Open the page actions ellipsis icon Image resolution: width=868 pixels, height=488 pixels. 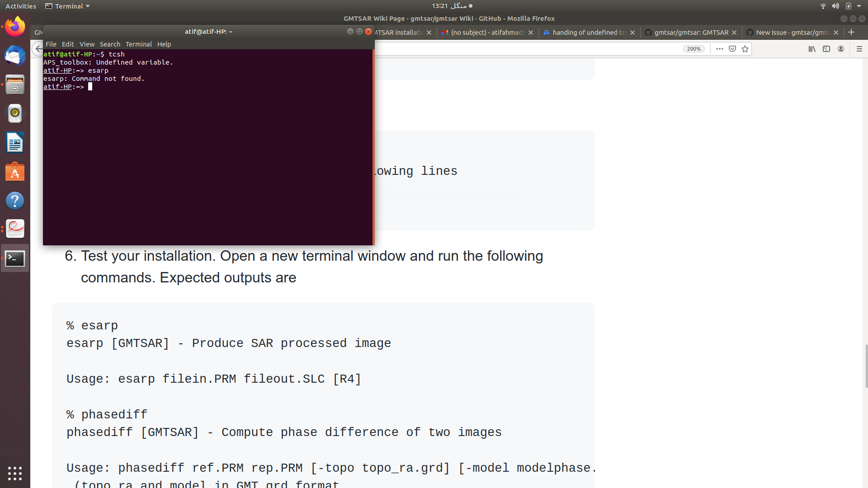719,49
